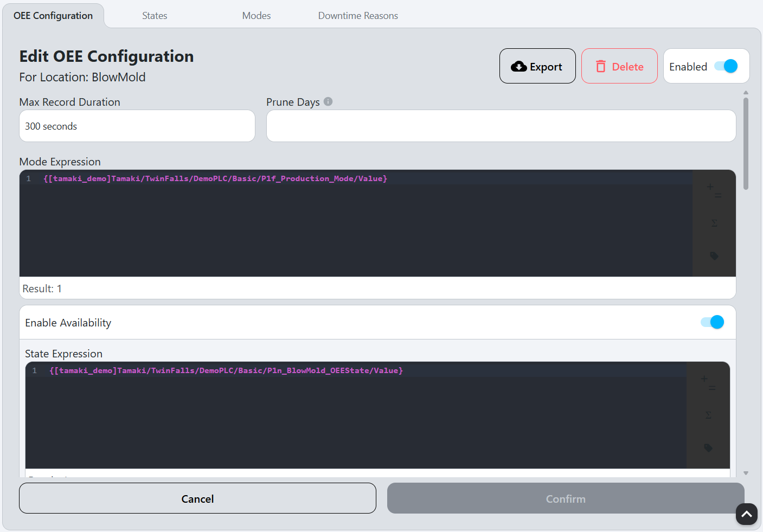Screen dimensions: 763x532
Task: Click the 'Mode Expression' label
Action: pyautogui.click(x=60, y=162)
